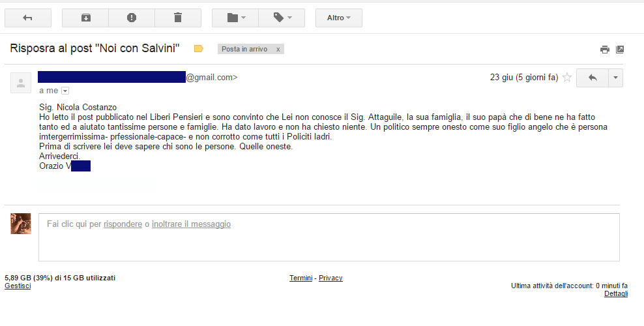This screenshot has width=644, height=326.
Task: Open the Altro menu
Action: [339, 18]
